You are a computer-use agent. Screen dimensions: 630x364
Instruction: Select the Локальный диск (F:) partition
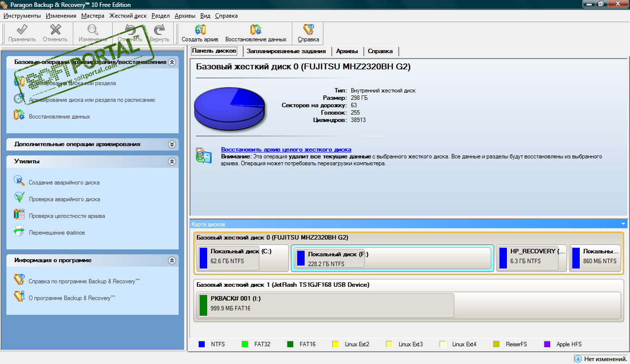[392, 258]
